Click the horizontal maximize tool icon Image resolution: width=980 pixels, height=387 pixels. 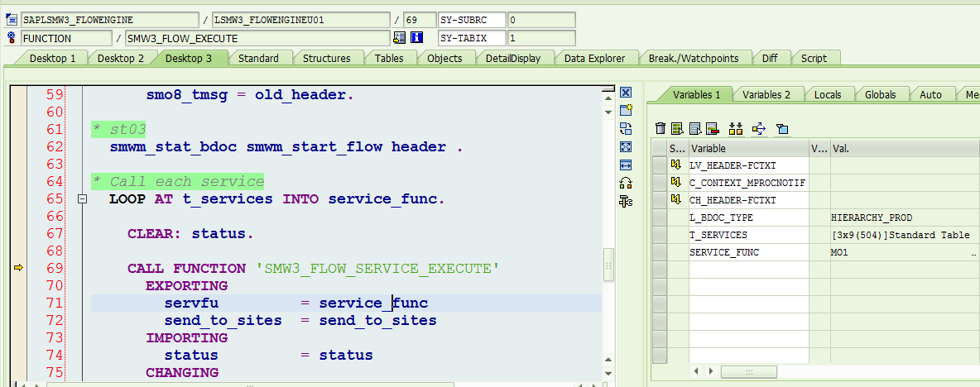[626, 165]
